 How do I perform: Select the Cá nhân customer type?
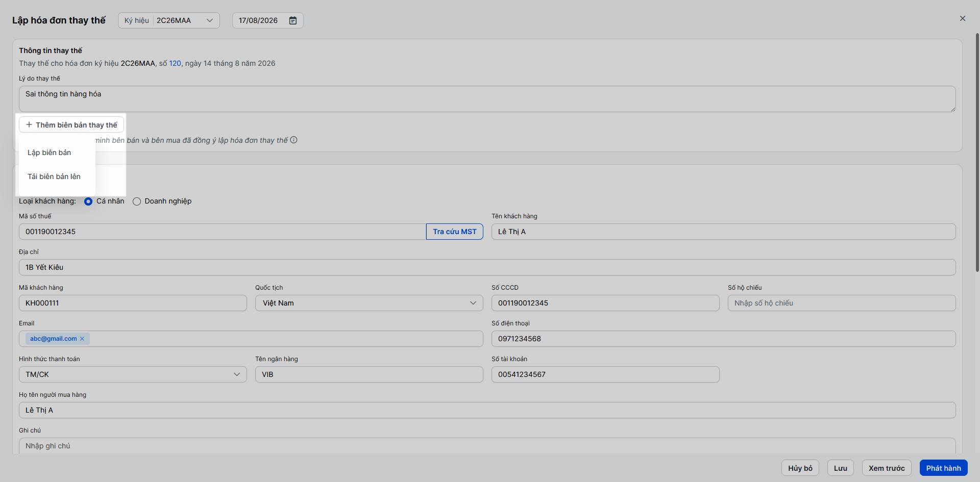pos(88,201)
